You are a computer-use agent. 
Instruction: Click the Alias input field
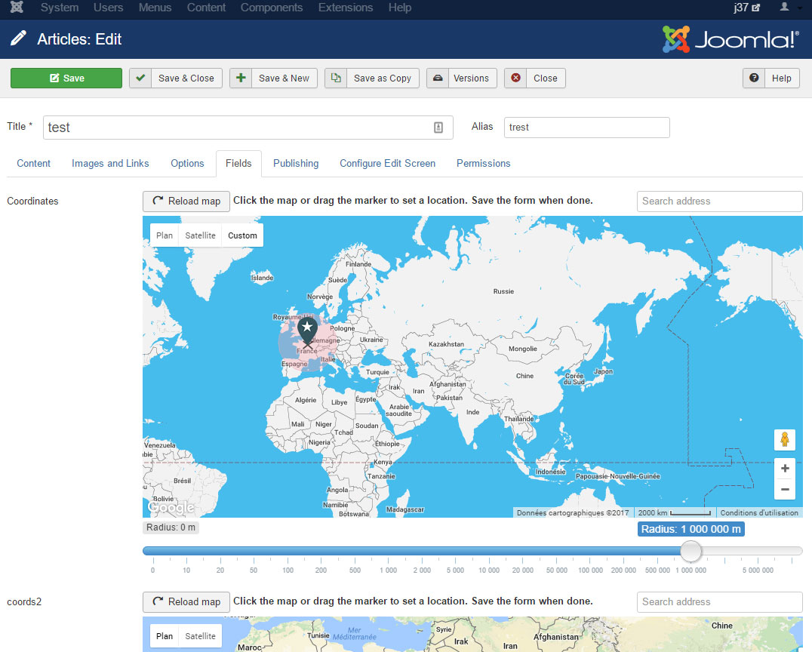tap(586, 128)
